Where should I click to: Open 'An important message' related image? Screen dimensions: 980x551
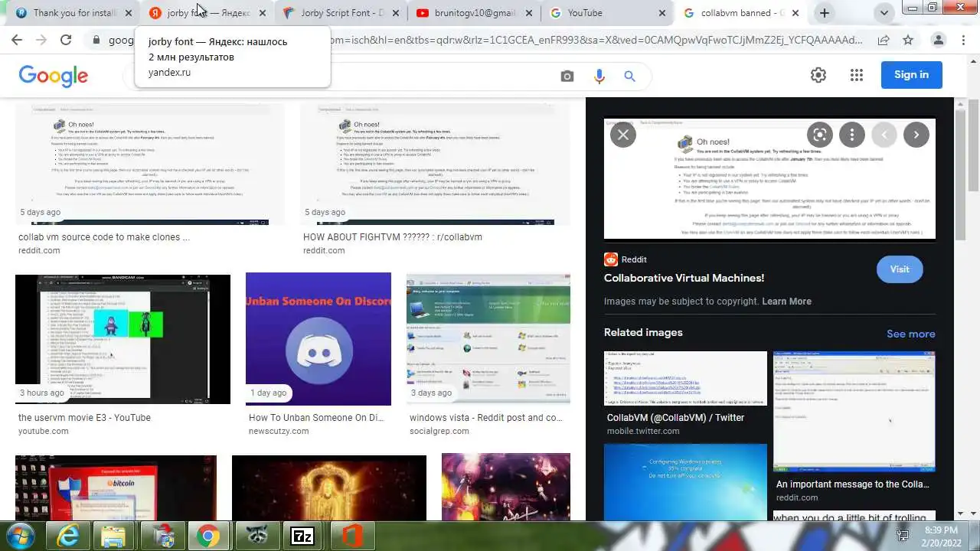(x=854, y=412)
